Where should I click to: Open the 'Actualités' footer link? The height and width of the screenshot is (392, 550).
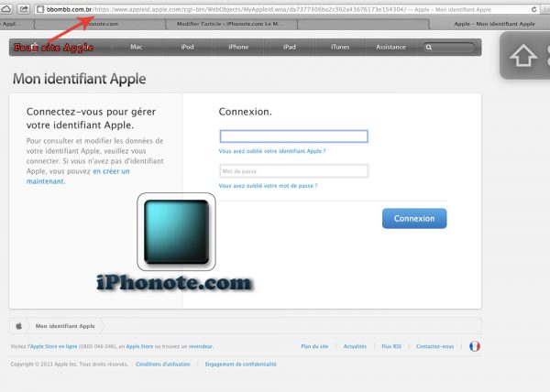click(355, 346)
